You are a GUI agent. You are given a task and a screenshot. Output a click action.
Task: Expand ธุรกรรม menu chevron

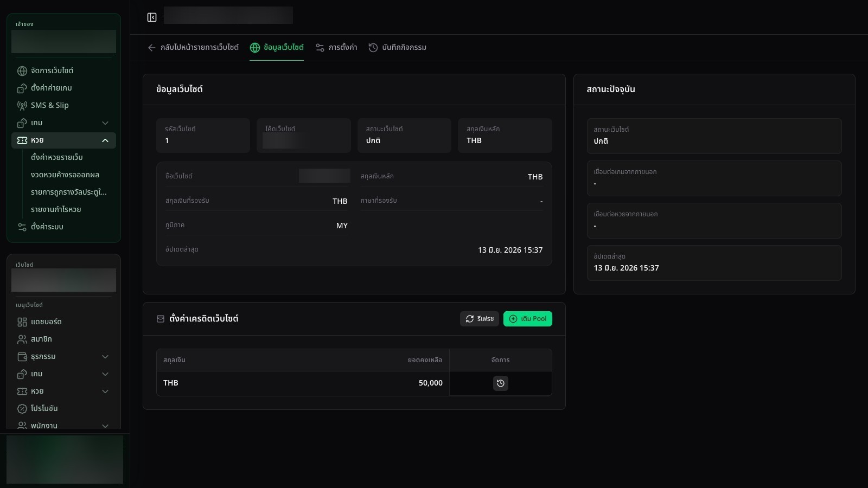pos(105,357)
